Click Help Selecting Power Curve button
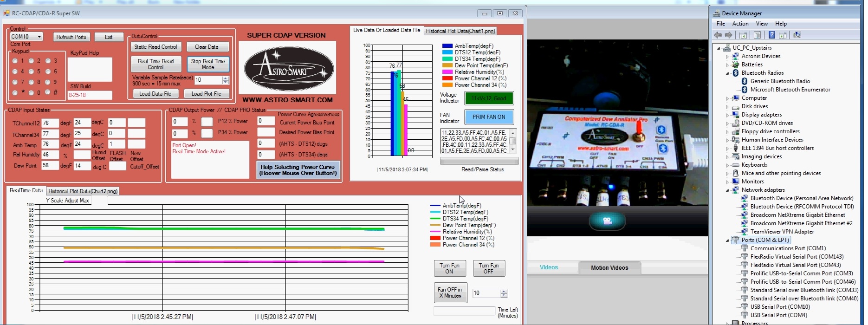Viewport: 868px width, 325px height. 298,170
